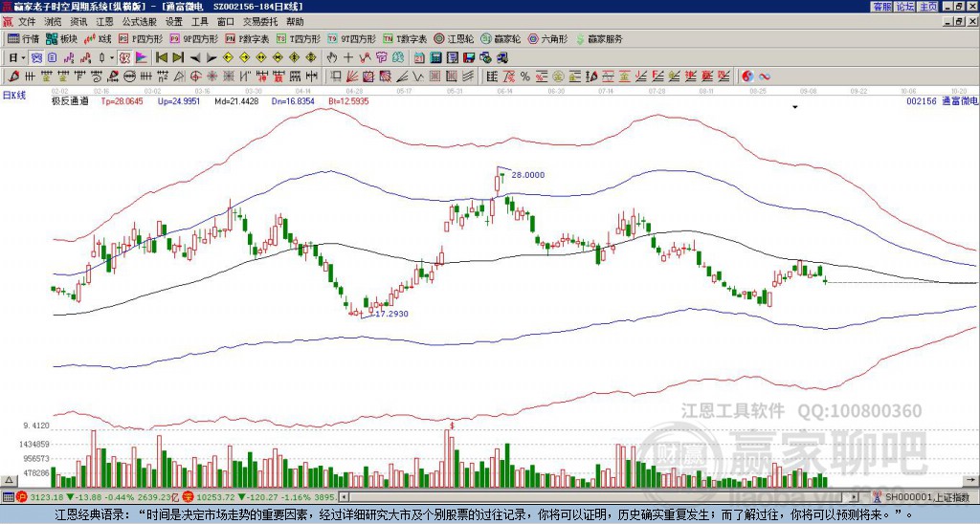Click the floppy disk save icon

click(469, 58)
